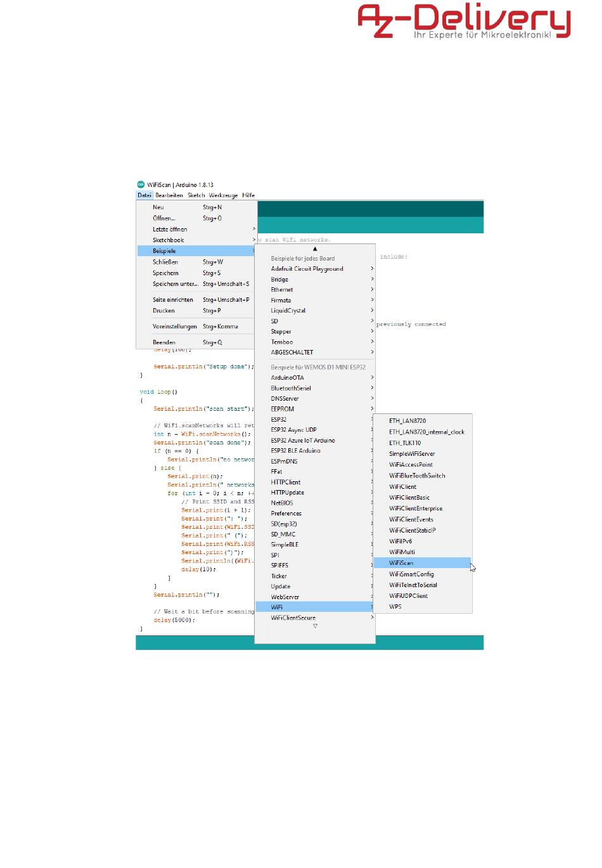Open the Datei menu

click(144, 195)
